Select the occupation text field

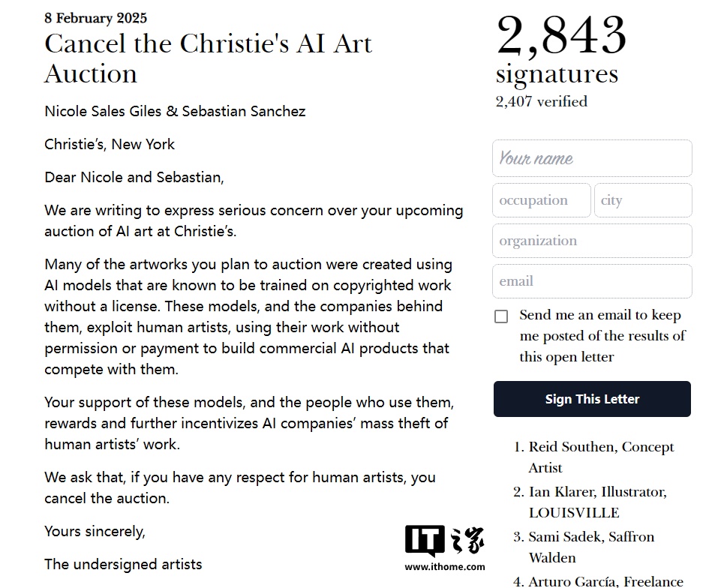point(542,200)
